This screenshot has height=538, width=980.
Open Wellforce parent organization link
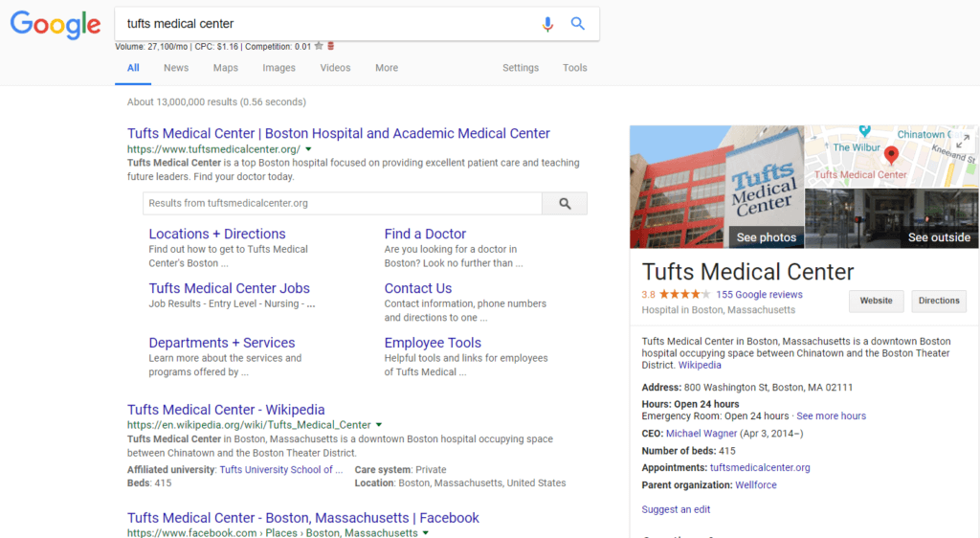tap(756, 485)
